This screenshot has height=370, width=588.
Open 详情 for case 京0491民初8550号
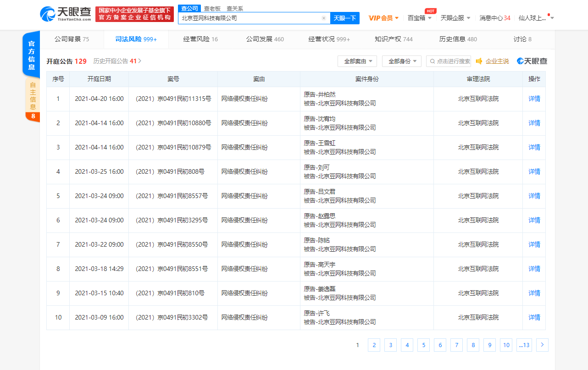tap(534, 244)
